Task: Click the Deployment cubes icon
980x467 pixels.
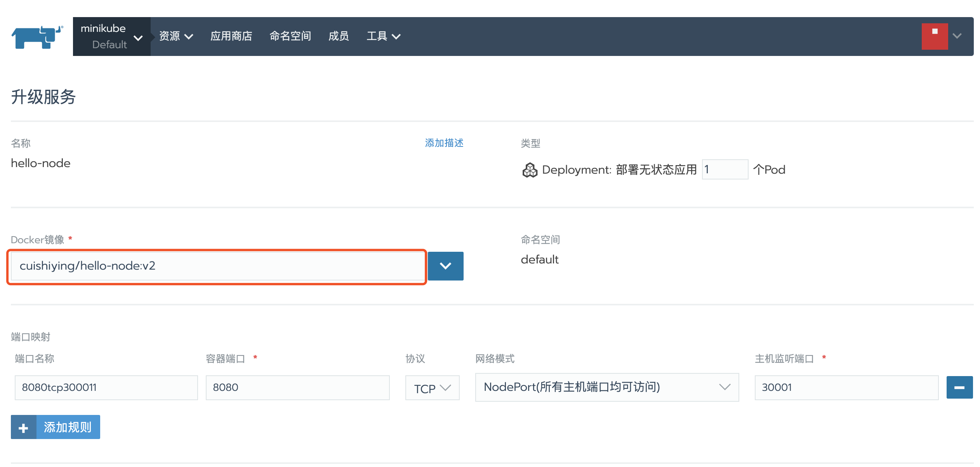Action: (x=530, y=170)
